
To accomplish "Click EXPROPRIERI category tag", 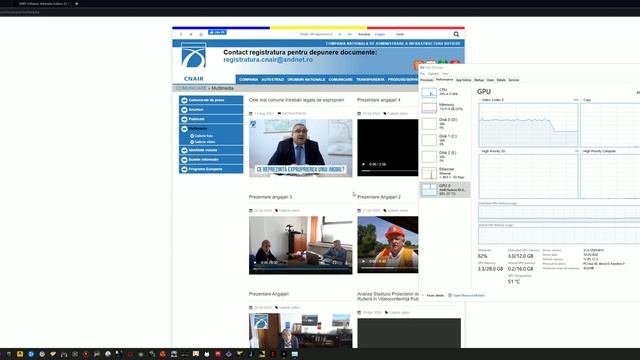I will pos(293,113).
